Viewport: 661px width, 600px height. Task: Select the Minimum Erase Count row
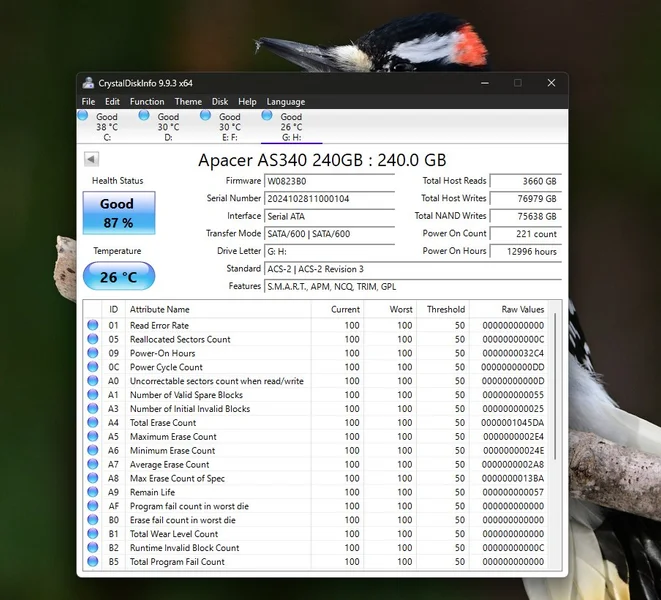[x=317, y=450]
